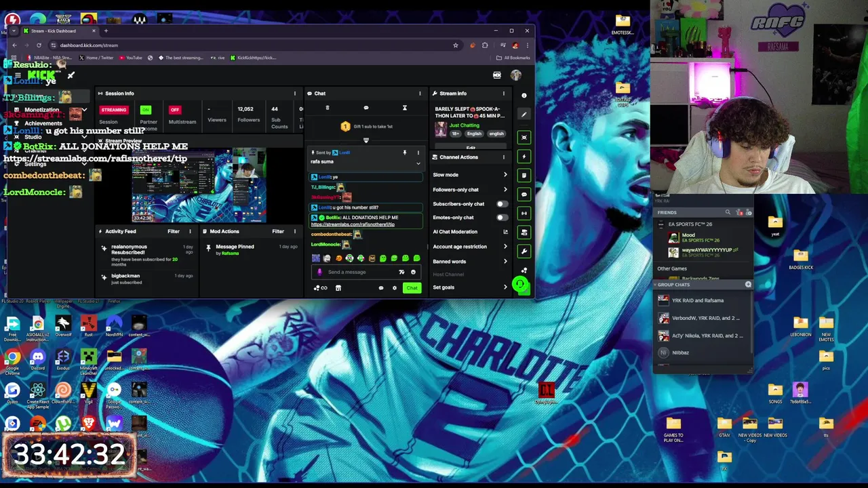Viewport: 868px width, 488px height.
Task: Open Overwolf desktop shortcut
Action: [x=63, y=325]
